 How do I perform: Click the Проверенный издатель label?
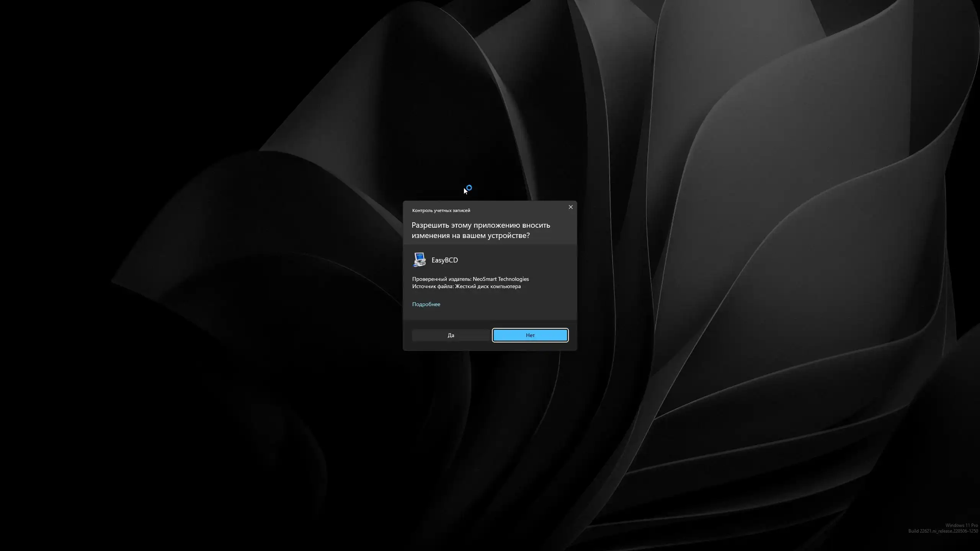(x=441, y=279)
